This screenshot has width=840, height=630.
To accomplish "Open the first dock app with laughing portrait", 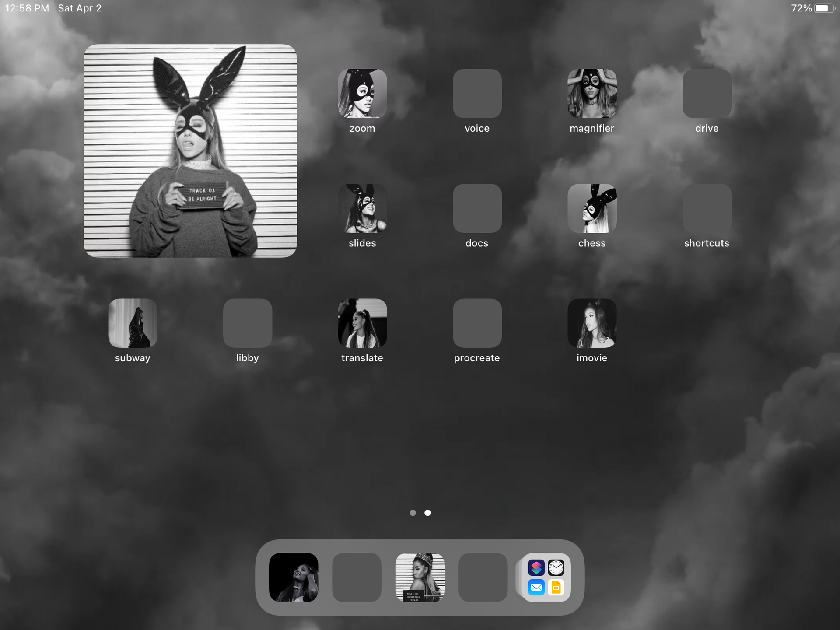I will [x=294, y=577].
